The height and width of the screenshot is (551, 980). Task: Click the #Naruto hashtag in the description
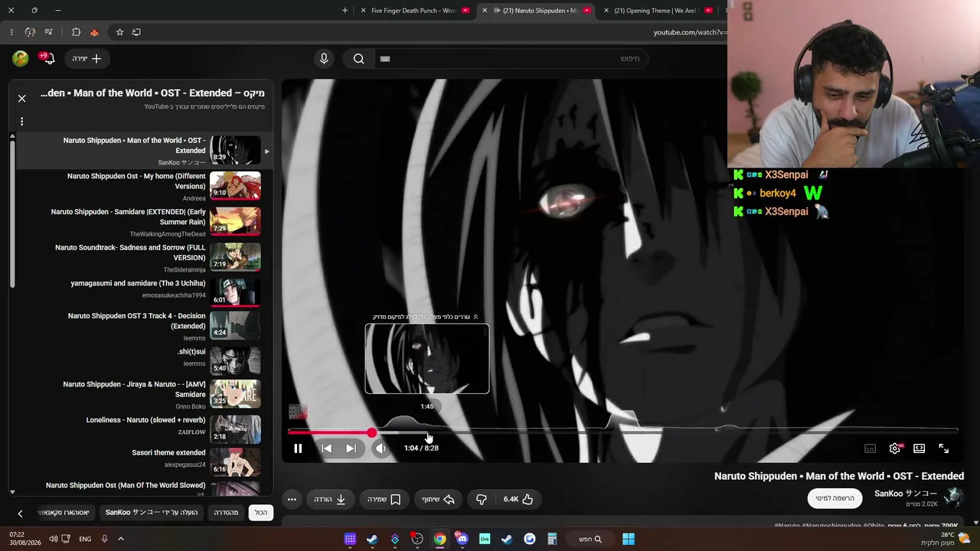point(788,527)
